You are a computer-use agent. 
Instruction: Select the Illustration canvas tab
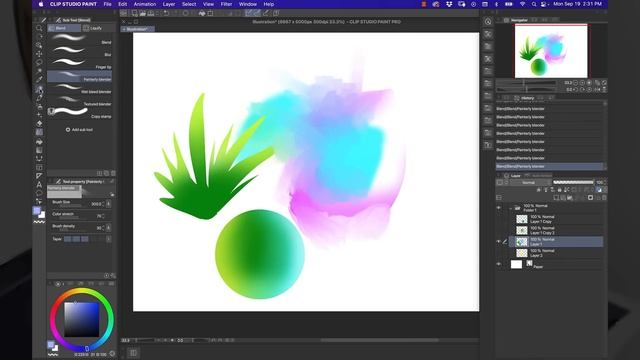tap(138, 29)
